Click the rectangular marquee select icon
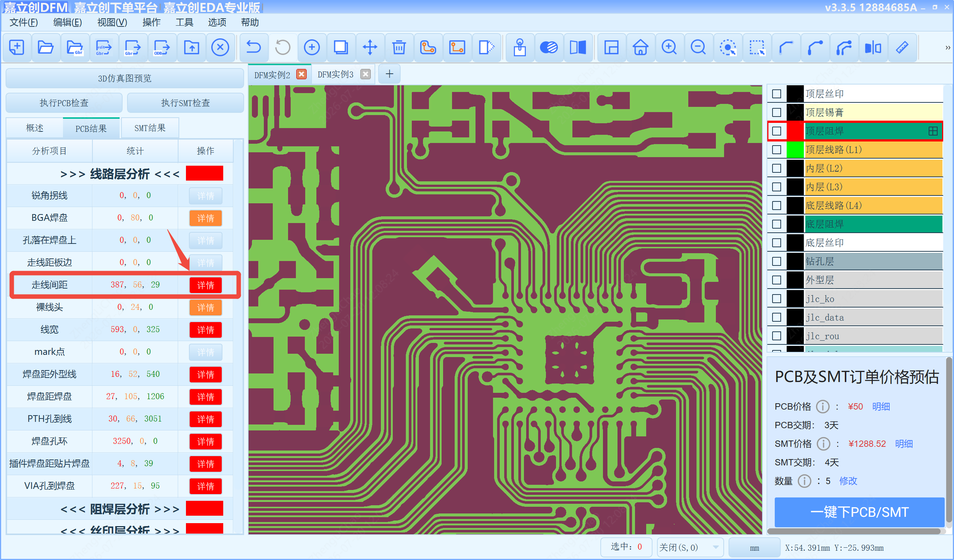The width and height of the screenshot is (954, 560). click(757, 48)
